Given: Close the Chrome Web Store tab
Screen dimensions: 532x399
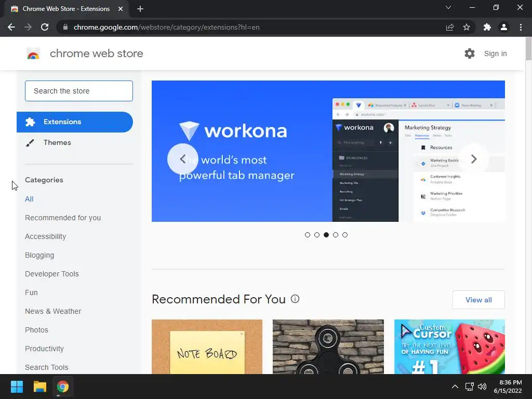Looking at the screenshot, I should tap(121, 9).
